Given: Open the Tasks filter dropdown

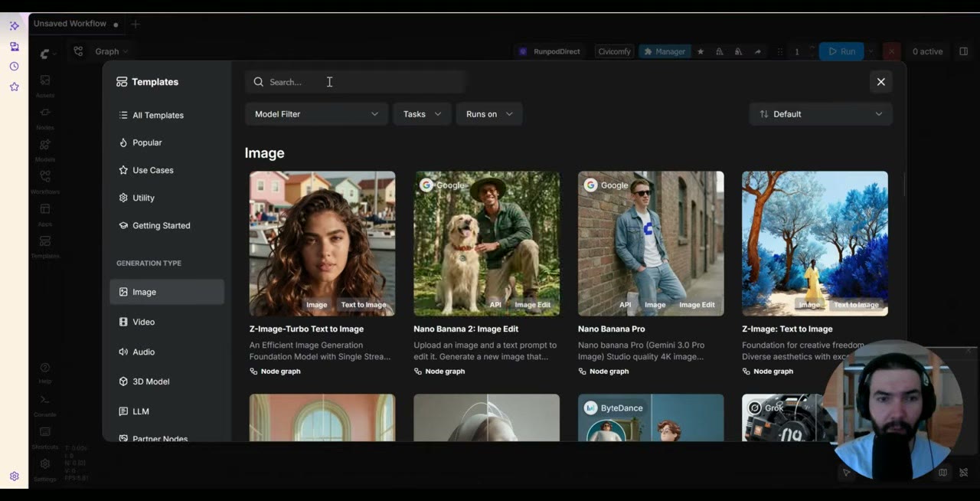Looking at the screenshot, I should (x=422, y=114).
